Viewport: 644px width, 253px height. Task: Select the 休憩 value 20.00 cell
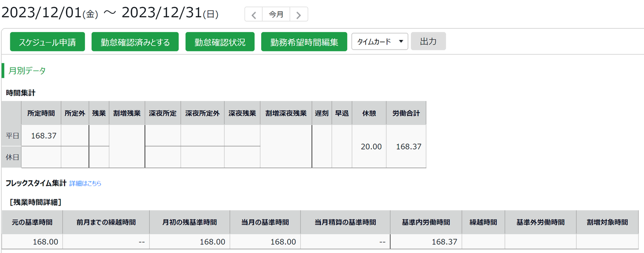(371, 146)
